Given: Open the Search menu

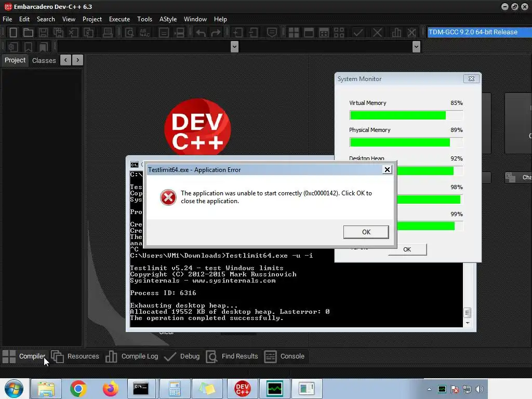Looking at the screenshot, I should pos(46,19).
